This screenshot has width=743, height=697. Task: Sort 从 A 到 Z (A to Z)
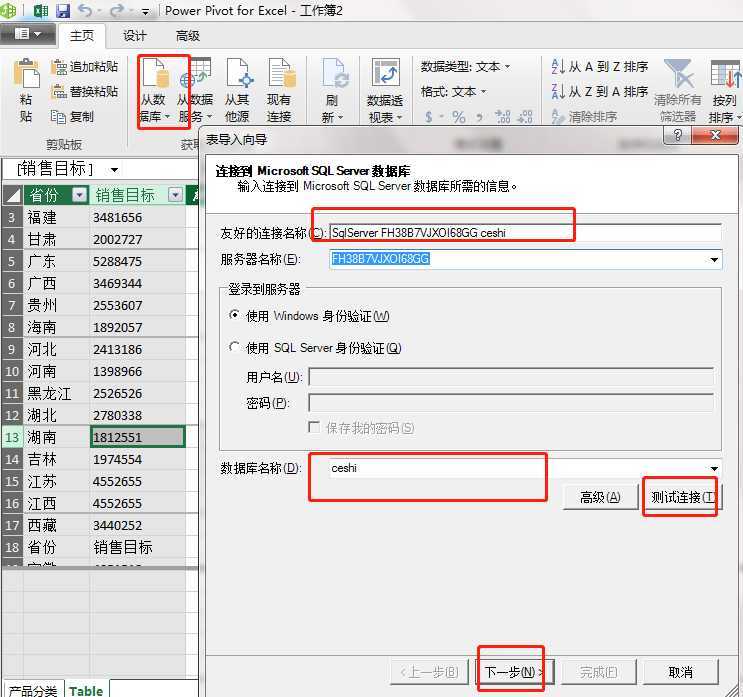599,67
